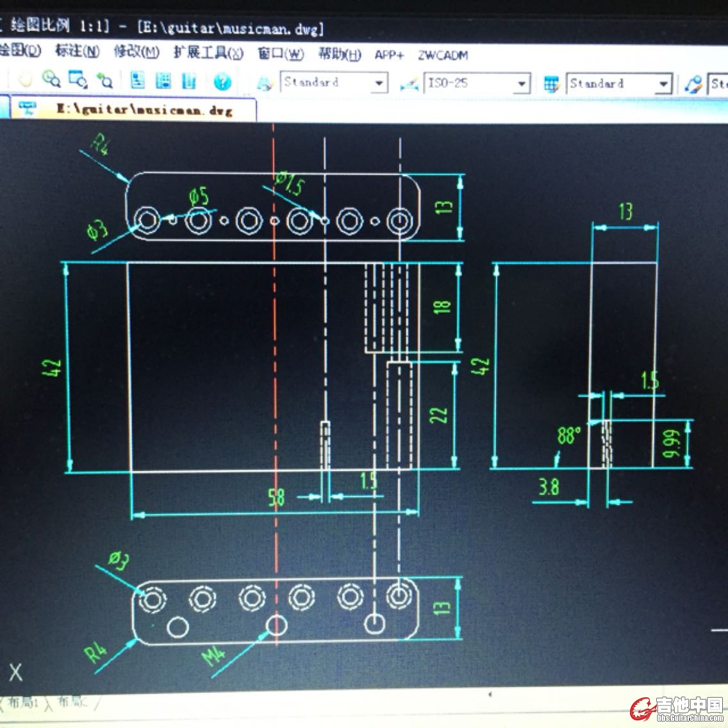
Task: Open the 扩展工具(X) menu
Action: click(x=208, y=53)
